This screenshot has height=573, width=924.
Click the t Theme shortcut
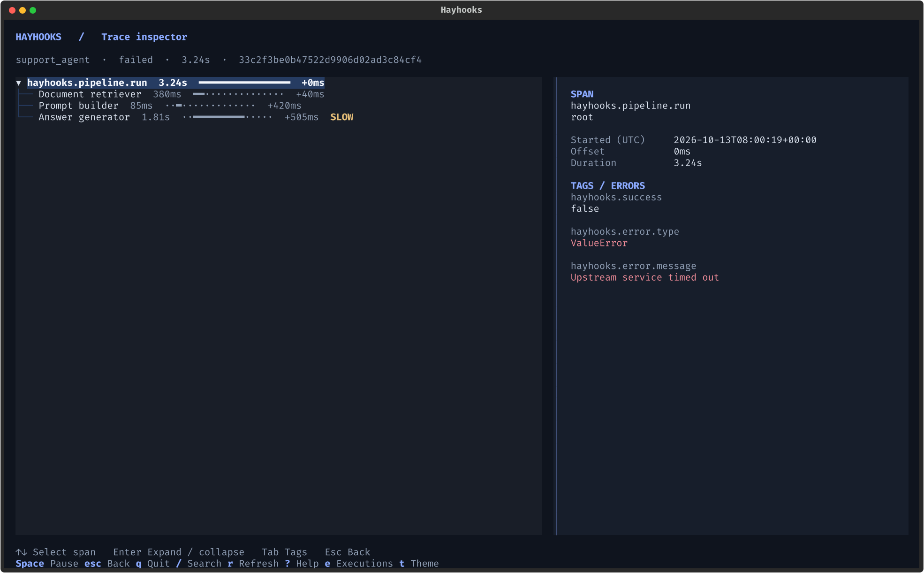coord(419,564)
